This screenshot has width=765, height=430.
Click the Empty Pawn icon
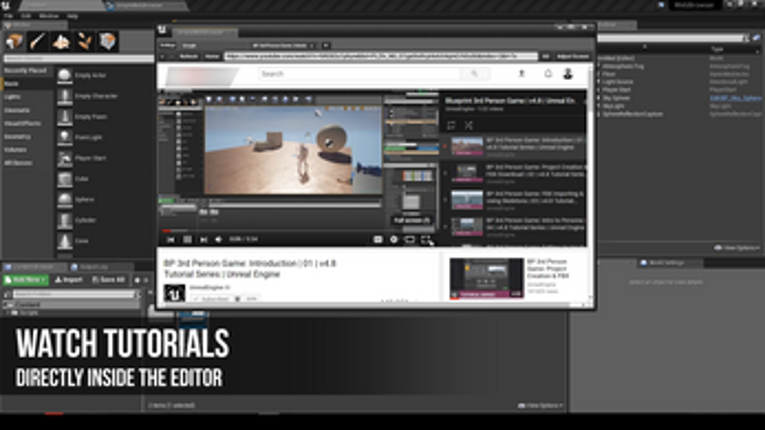click(64, 117)
